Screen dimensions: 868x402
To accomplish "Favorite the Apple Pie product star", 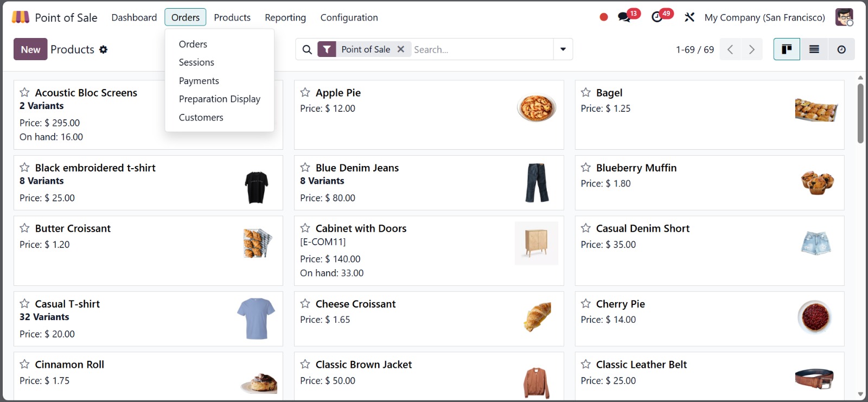I will pyautogui.click(x=305, y=93).
